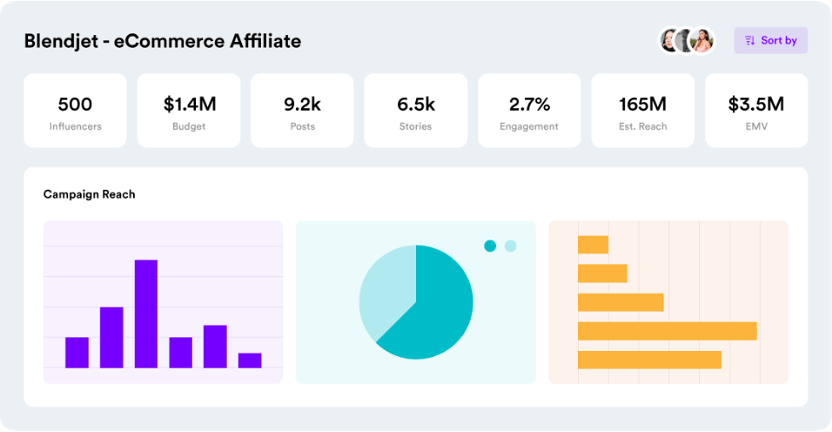Select the 500 Influencers stat card
The height and width of the screenshot is (432, 832).
point(75,110)
